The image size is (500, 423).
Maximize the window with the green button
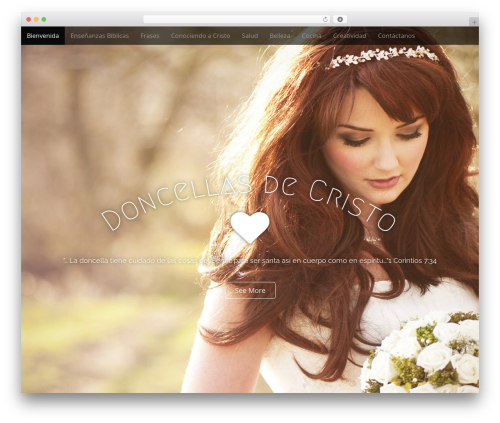44,19
